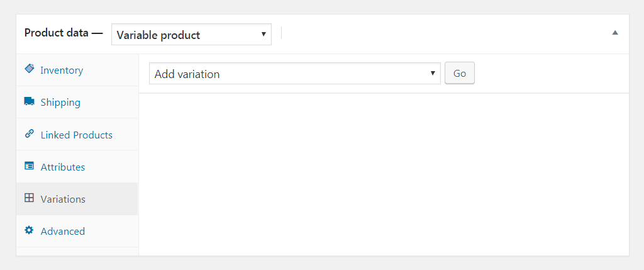The image size is (644, 270).
Task: Click the Variations grid icon
Action: click(x=29, y=198)
